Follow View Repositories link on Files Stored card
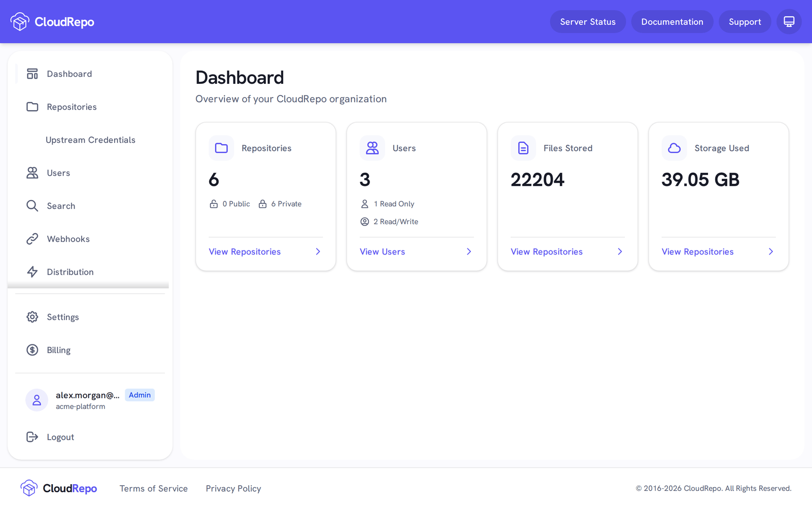Screen dimensions: 812x508 (547, 252)
